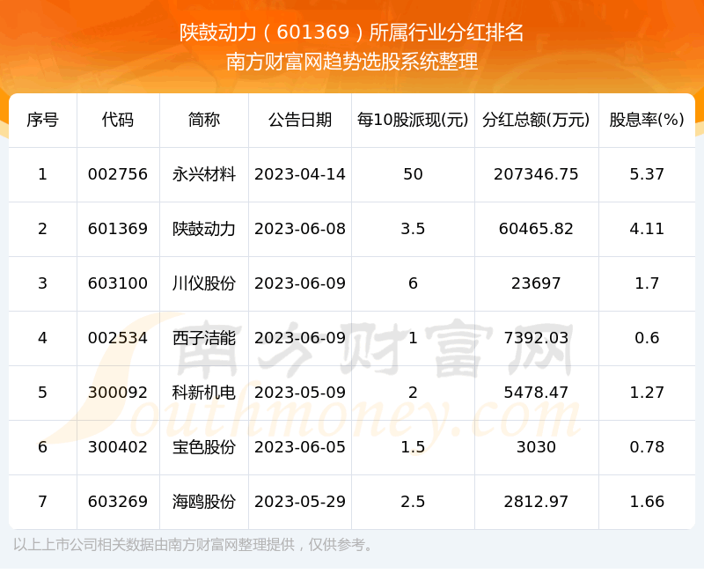Click the title 陕鼓动力（601369）所属行业分红排名
This screenshot has height=588, width=704.
coord(352,33)
